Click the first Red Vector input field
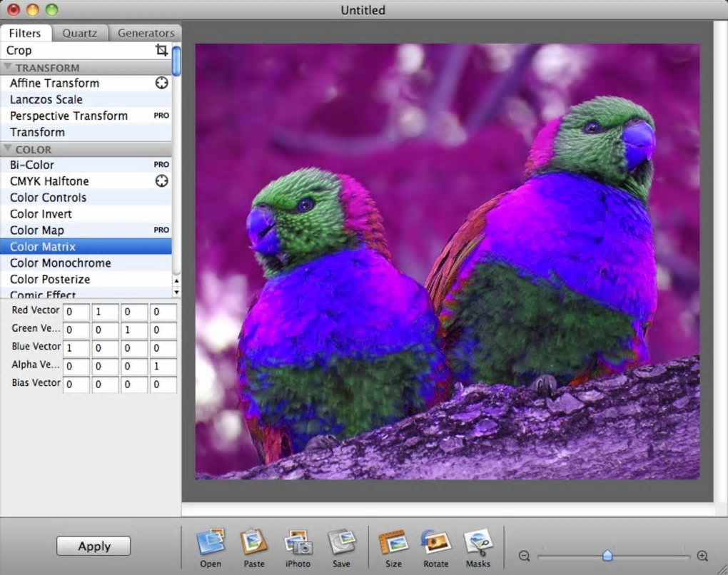Viewport: 728px width, 575px height. point(76,312)
